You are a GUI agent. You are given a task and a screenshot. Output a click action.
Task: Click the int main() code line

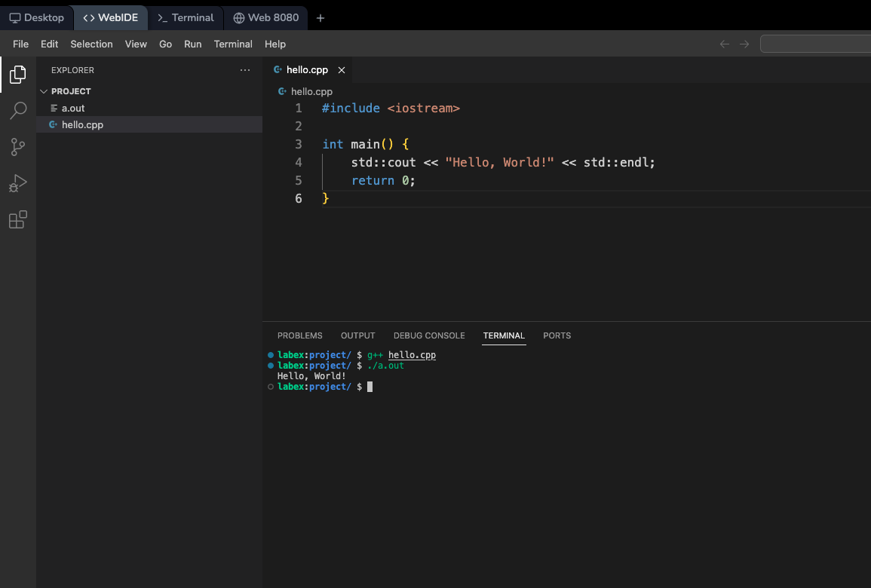coord(366,145)
